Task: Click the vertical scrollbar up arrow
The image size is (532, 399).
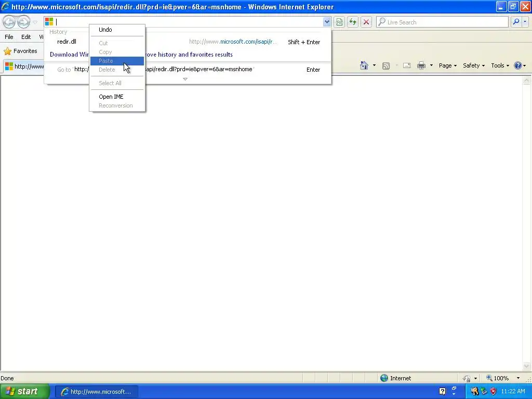Action: [526, 81]
